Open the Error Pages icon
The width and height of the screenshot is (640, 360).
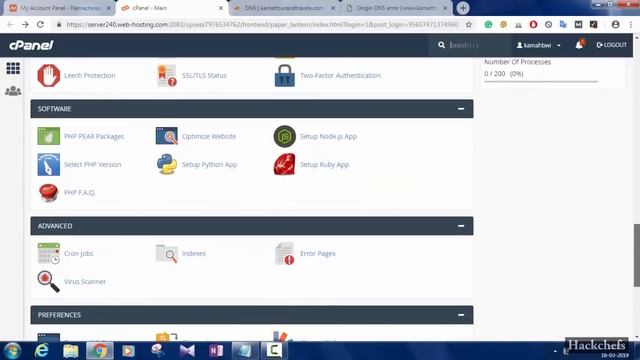point(284,253)
